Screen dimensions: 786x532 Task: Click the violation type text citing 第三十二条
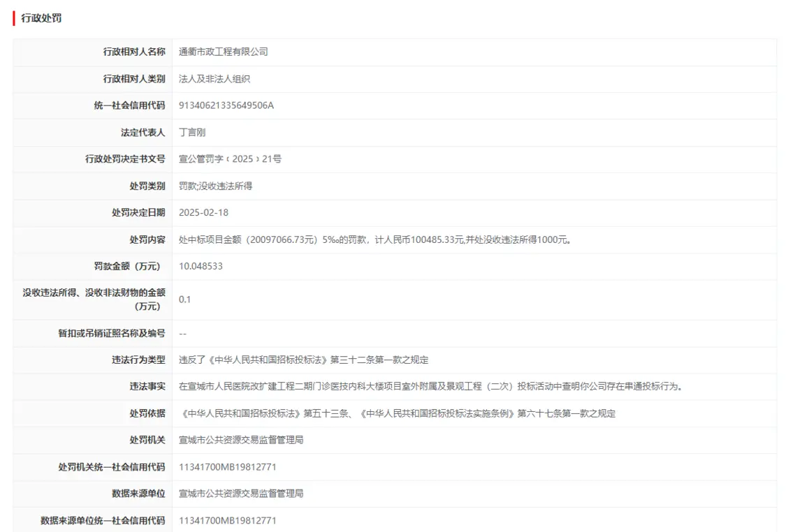tap(303, 360)
